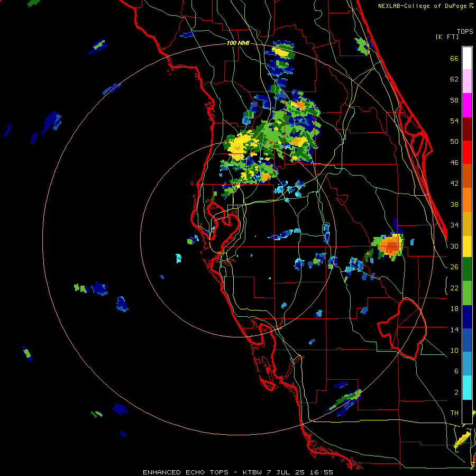
Task: Select the white swatch in the legend
Action: (x=467, y=58)
